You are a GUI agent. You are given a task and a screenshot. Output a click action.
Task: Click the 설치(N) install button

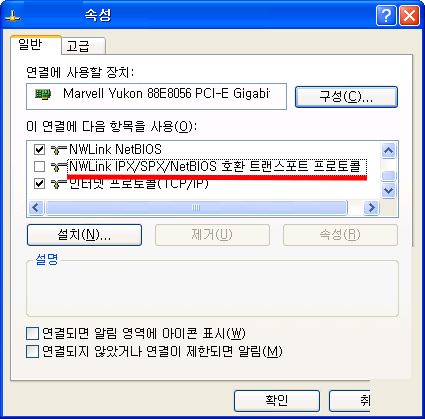point(84,235)
